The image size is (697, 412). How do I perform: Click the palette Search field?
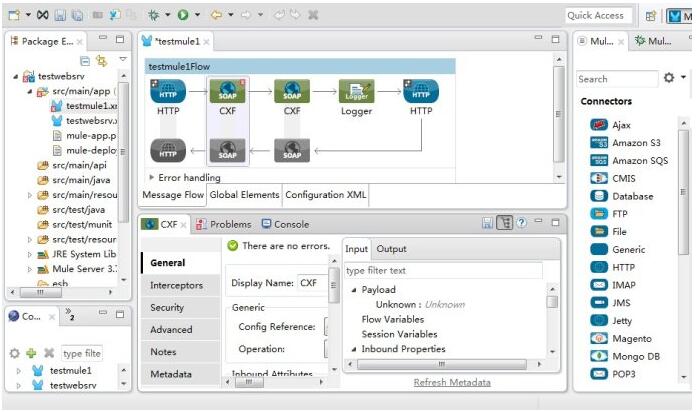tap(614, 79)
